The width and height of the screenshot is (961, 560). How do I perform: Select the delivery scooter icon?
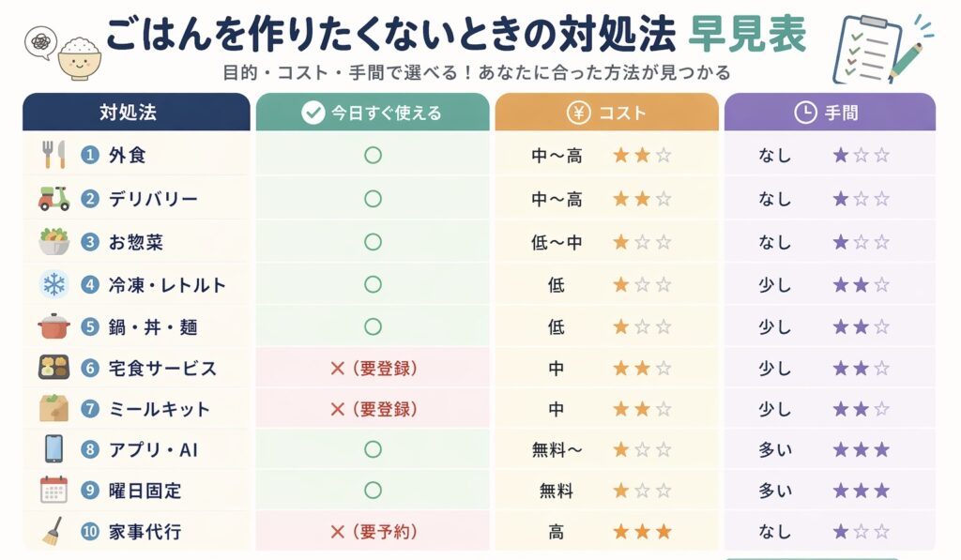pyautogui.click(x=53, y=199)
